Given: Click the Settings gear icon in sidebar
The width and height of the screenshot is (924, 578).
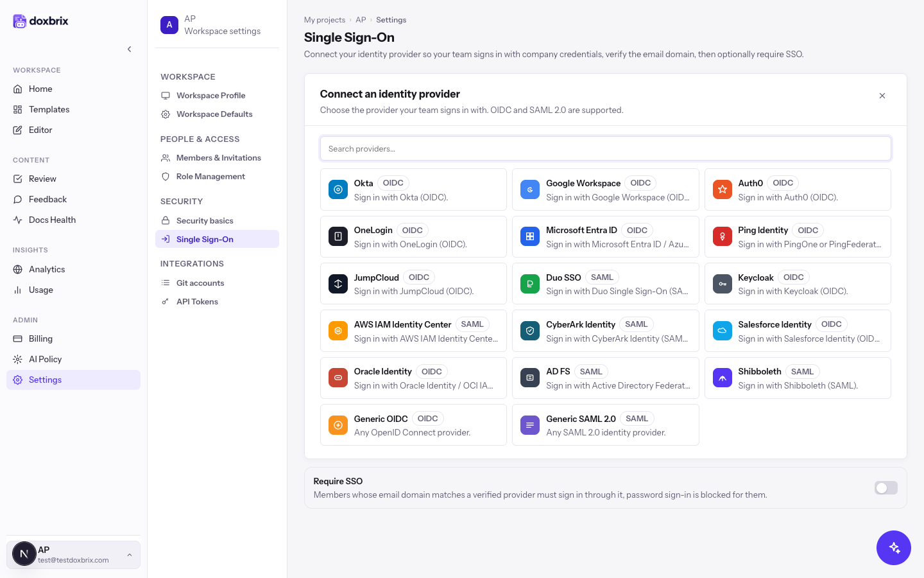Looking at the screenshot, I should (x=18, y=380).
